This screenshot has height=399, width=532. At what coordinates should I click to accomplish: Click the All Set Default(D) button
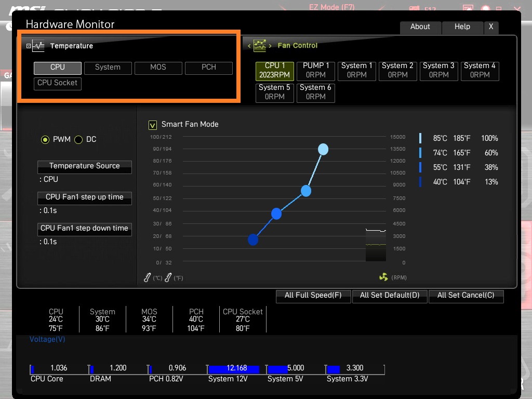pos(390,296)
